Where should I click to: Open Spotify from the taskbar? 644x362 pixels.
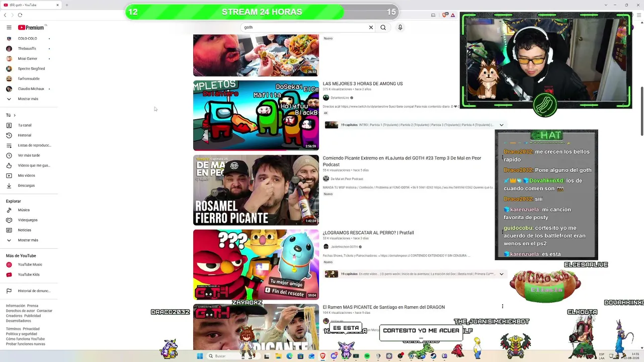click(x=367, y=356)
